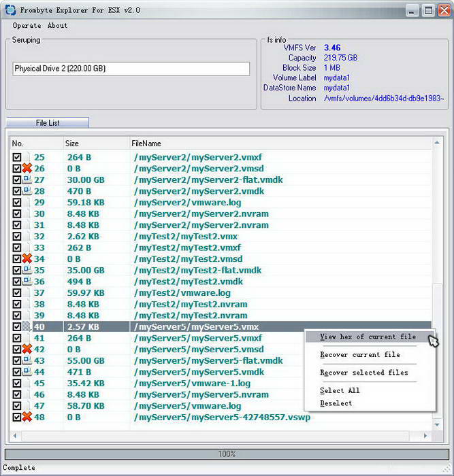Click the Frombyte Explorer title bar app icon
Viewport: 454px width, 476px height.
pos(10,10)
